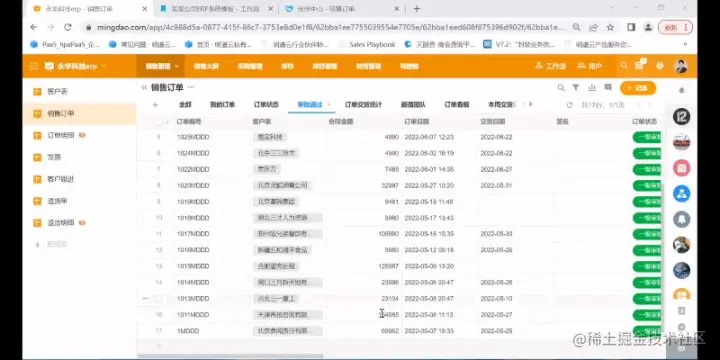The image size is (720, 360).
Task: Select the amount cell 7485
Action: (392, 169)
